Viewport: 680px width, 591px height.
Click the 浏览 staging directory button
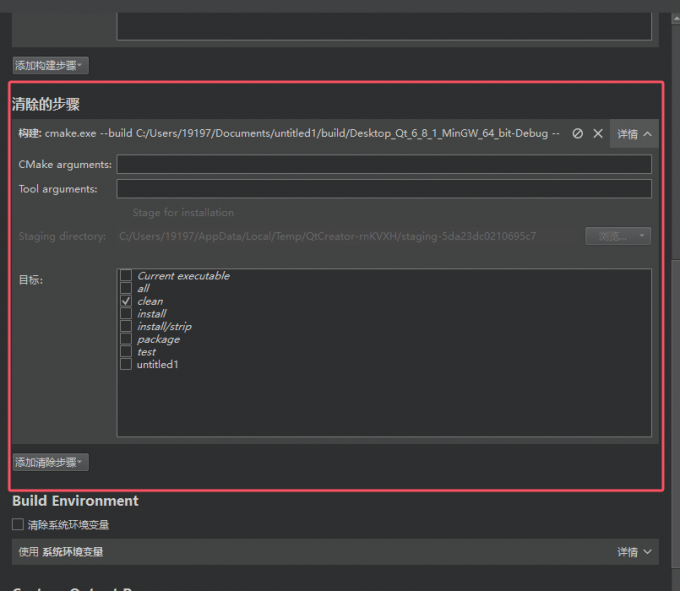pyautogui.click(x=617, y=236)
